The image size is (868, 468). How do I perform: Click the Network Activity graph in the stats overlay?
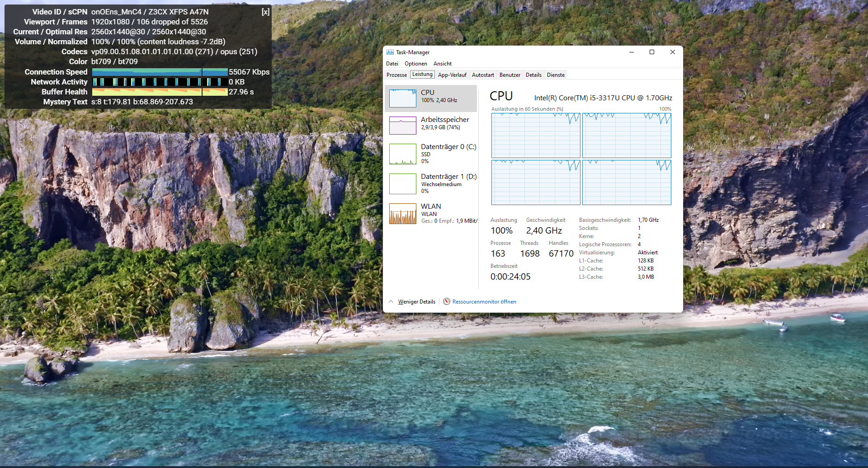160,82
